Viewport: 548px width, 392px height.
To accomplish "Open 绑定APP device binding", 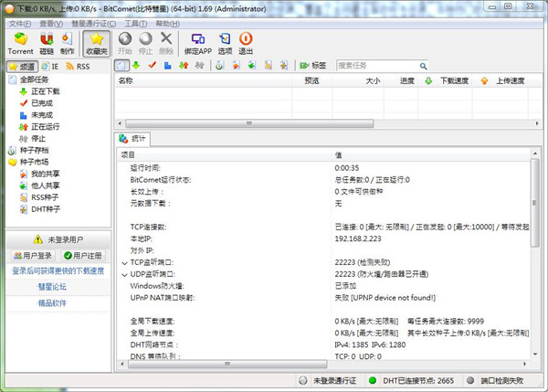I will [x=198, y=44].
